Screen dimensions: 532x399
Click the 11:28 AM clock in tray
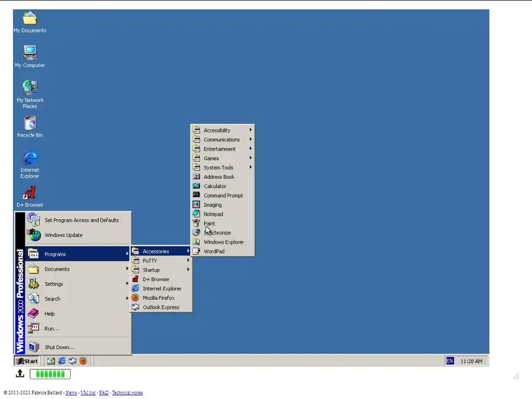tap(471, 362)
